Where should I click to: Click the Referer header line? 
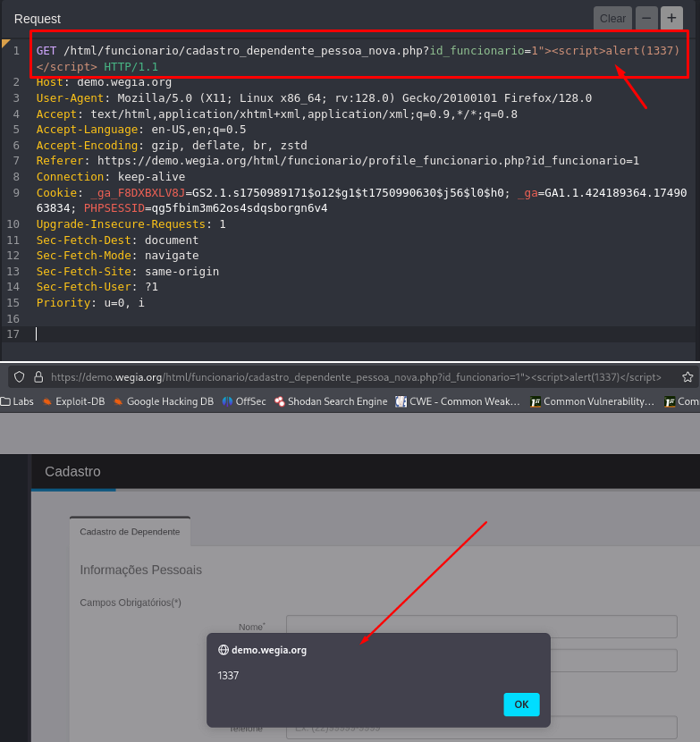click(337, 161)
